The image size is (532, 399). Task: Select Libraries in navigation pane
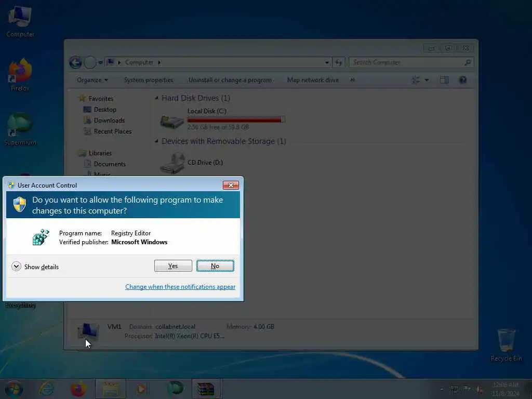[x=100, y=153]
